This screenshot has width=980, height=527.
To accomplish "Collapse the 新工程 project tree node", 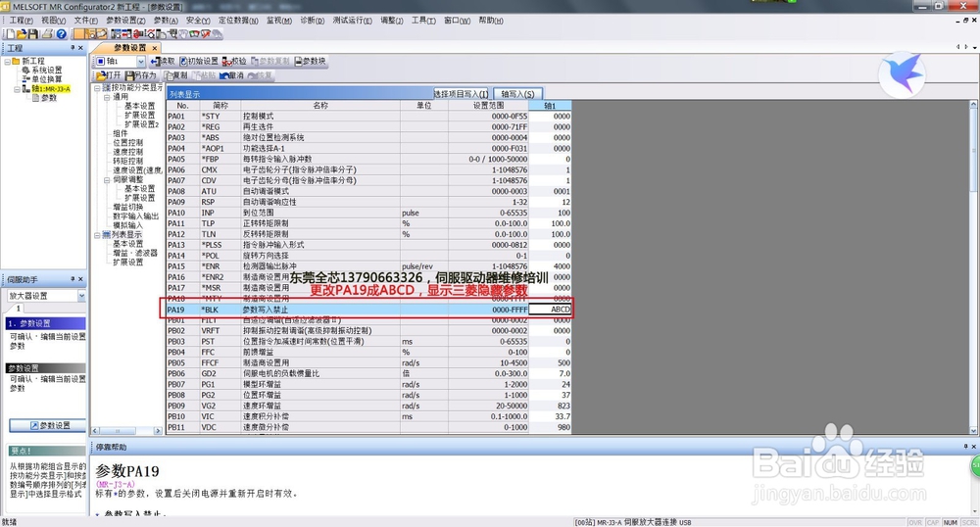I will (x=7, y=61).
